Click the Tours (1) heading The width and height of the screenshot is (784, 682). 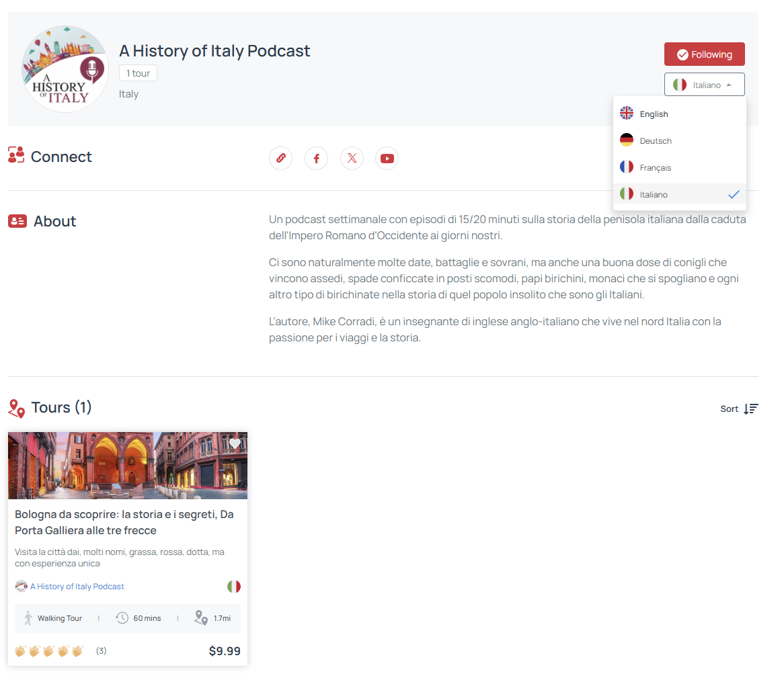pyautogui.click(x=61, y=407)
